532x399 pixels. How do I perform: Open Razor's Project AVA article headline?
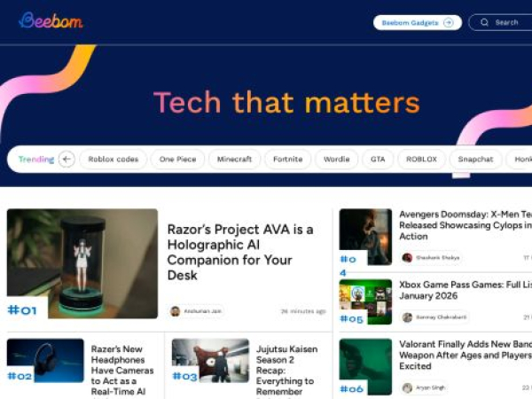(240, 252)
